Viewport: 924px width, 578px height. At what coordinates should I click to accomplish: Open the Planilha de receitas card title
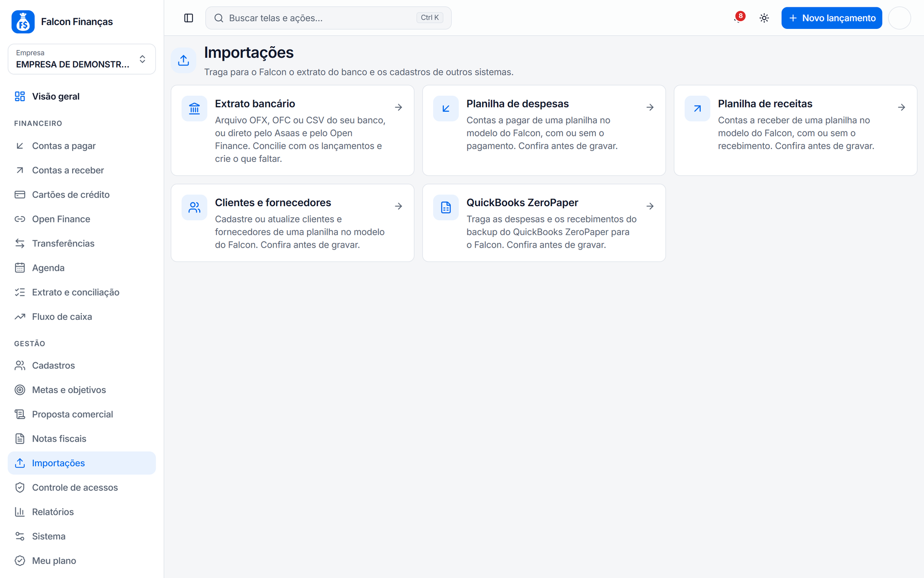click(765, 104)
